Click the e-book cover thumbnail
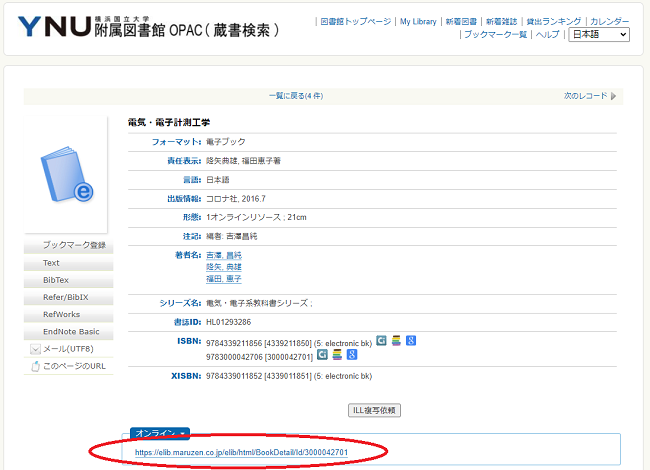This screenshot has height=470, width=650. tap(66, 174)
